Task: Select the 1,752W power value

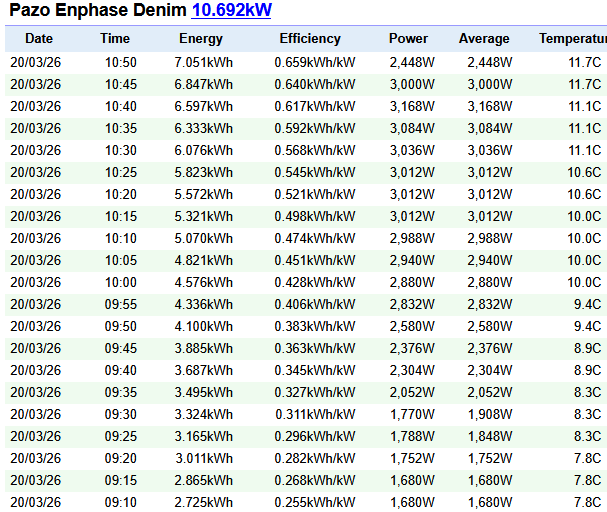Action: point(412,459)
